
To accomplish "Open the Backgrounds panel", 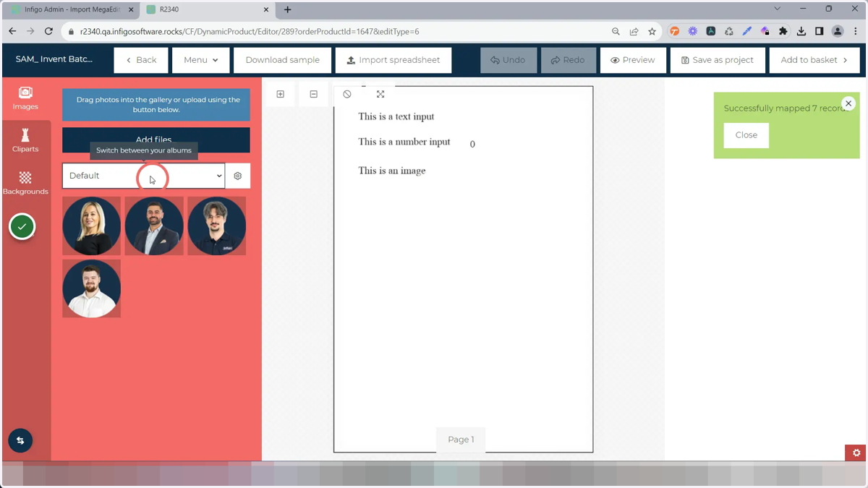I will [25, 183].
